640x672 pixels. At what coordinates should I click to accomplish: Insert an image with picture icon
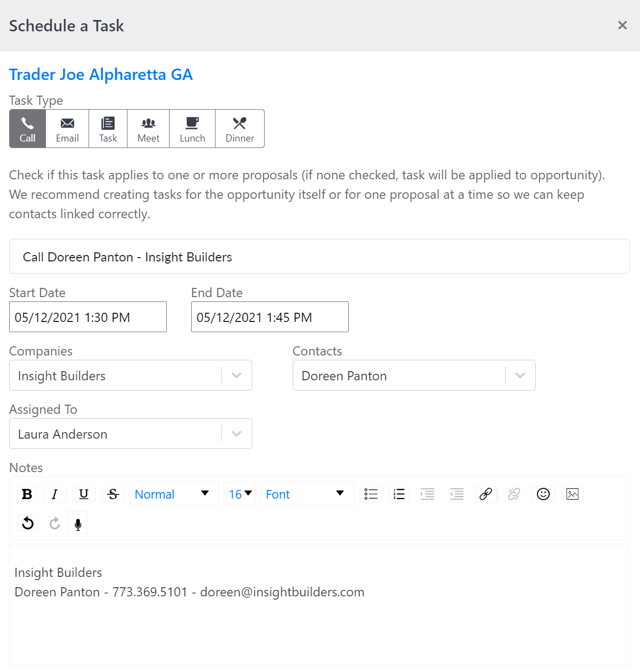pyautogui.click(x=572, y=494)
